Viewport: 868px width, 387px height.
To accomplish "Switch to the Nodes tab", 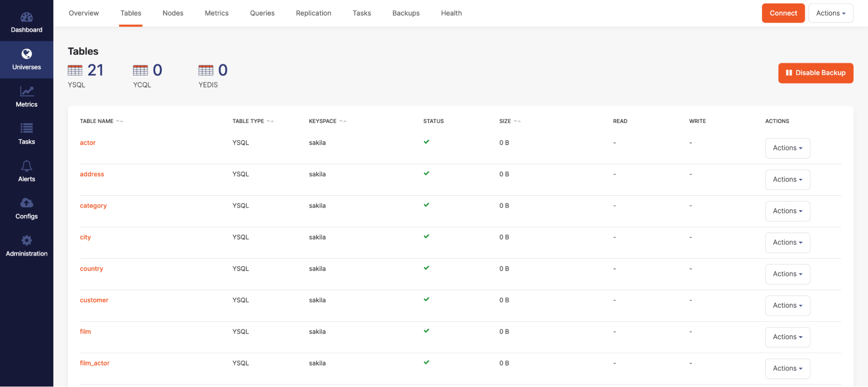I will click(173, 13).
